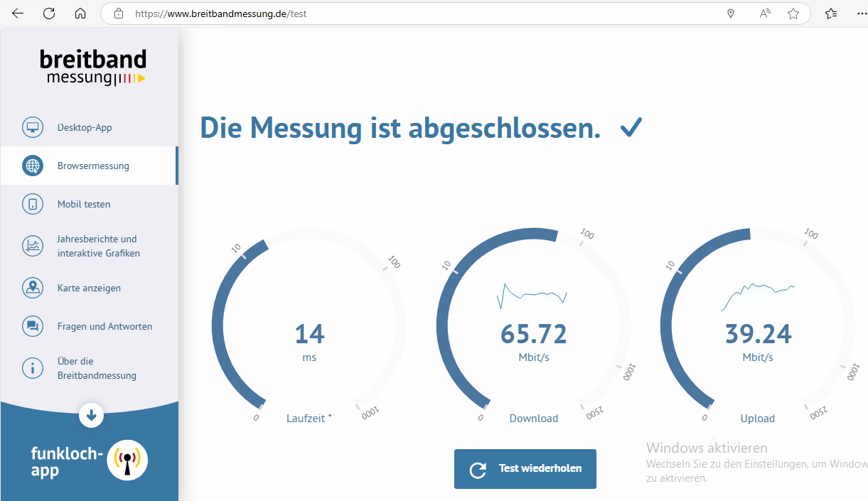The height and width of the screenshot is (501, 868).
Task: Open the Desktop-App menu entry
Action: pos(89,128)
